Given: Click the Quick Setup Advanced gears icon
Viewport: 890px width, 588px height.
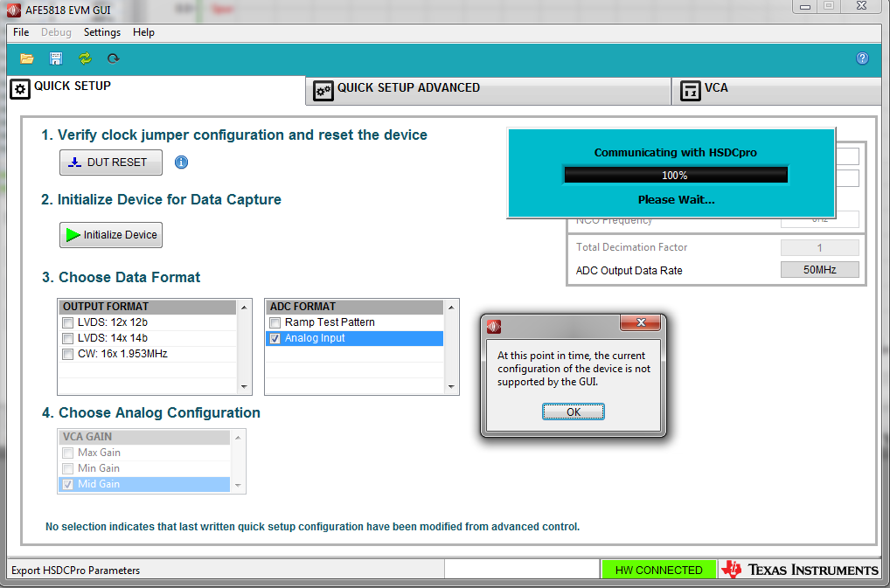Looking at the screenshot, I should [x=323, y=91].
